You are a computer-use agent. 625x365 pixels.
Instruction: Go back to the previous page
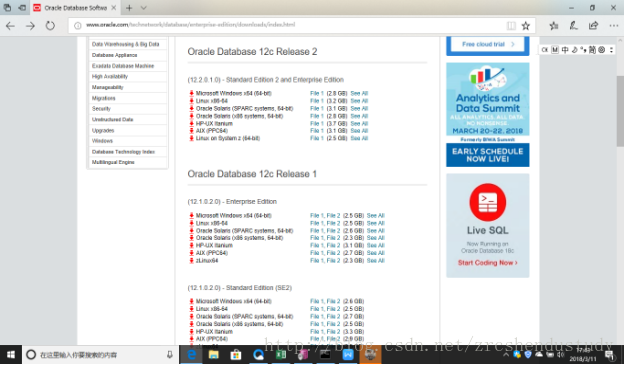coord(10,26)
